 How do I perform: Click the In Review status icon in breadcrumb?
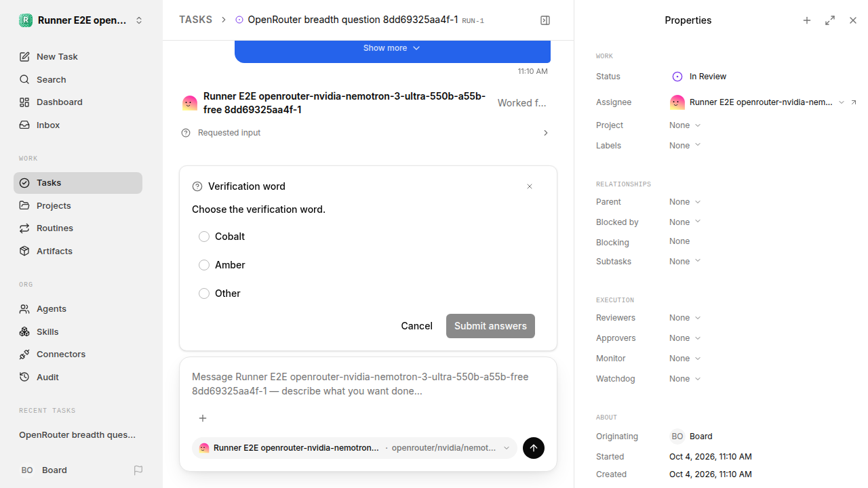click(239, 20)
